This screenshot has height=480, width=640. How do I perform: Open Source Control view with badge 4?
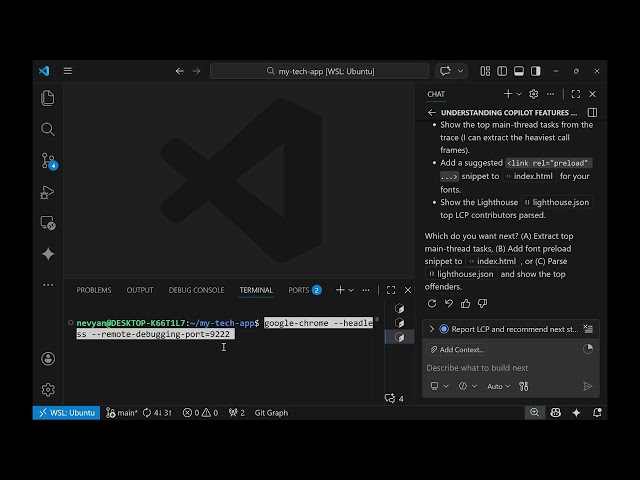(x=49, y=161)
